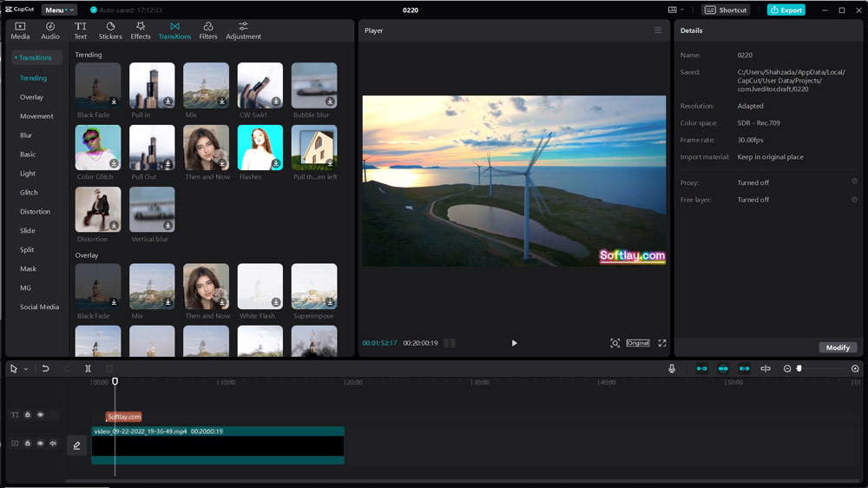Select the Social Media transitions category
Viewport: 868px width, 488px height.
click(39, 307)
